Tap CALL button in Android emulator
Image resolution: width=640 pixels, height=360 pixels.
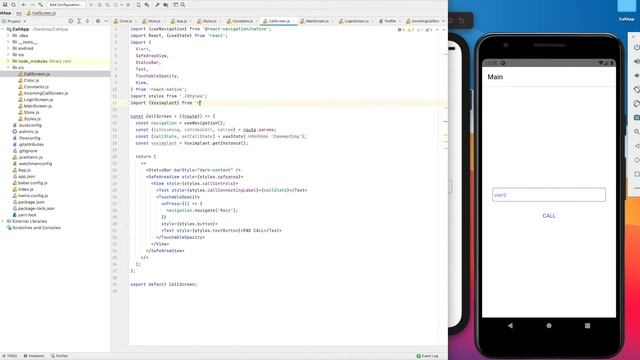click(x=549, y=216)
